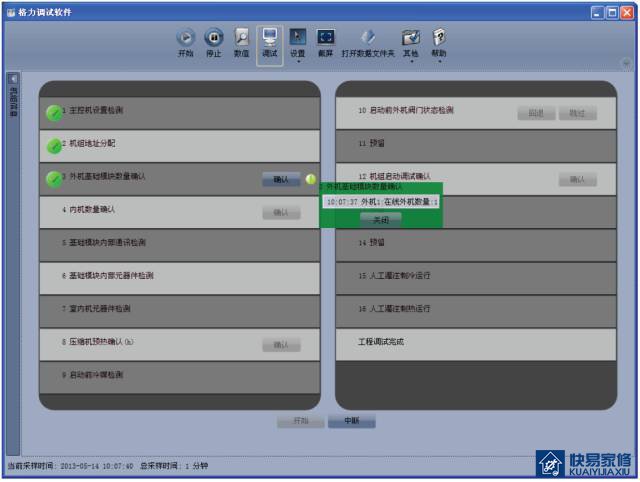Click the 截屏 (Screenshot) toolbar icon

coord(325,38)
